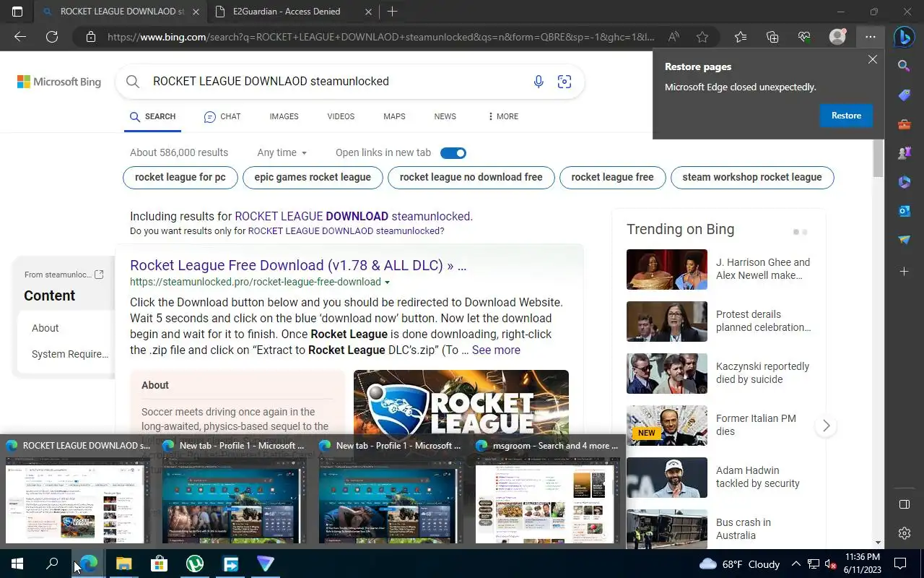Click the Bing search magnifier icon
Image resolution: width=924 pixels, height=578 pixels.
pyautogui.click(x=133, y=82)
